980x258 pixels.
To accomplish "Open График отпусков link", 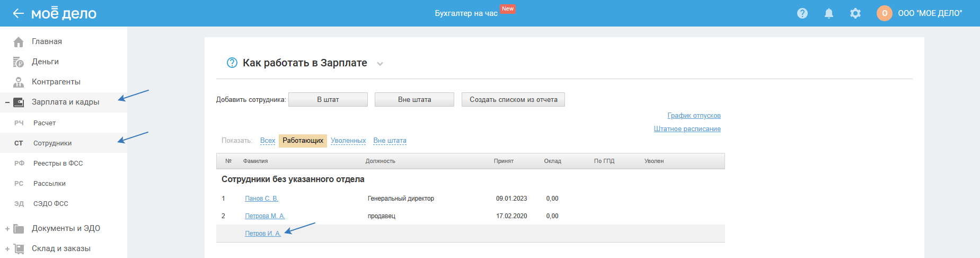I will (694, 116).
